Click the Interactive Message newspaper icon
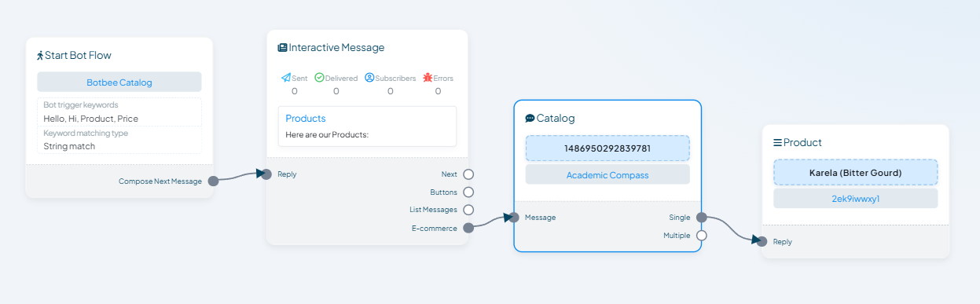980x304 pixels. tap(283, 48)
